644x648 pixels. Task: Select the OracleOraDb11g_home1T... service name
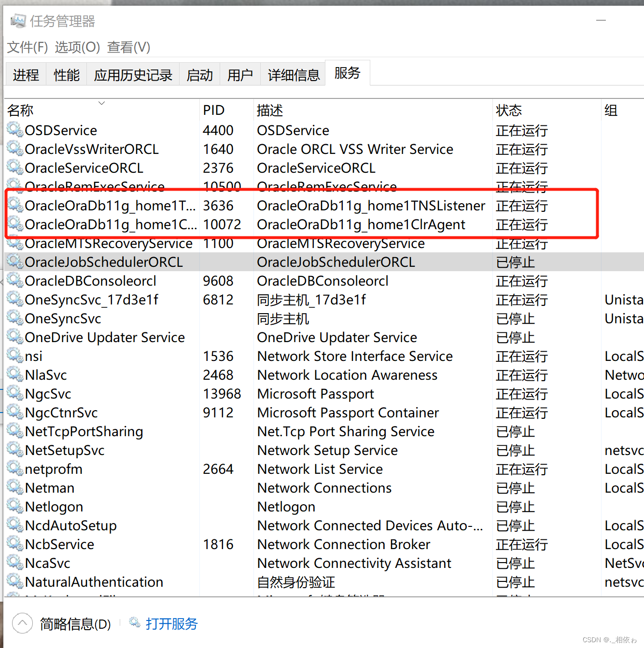pyautogui.click(x=111, y=206)
